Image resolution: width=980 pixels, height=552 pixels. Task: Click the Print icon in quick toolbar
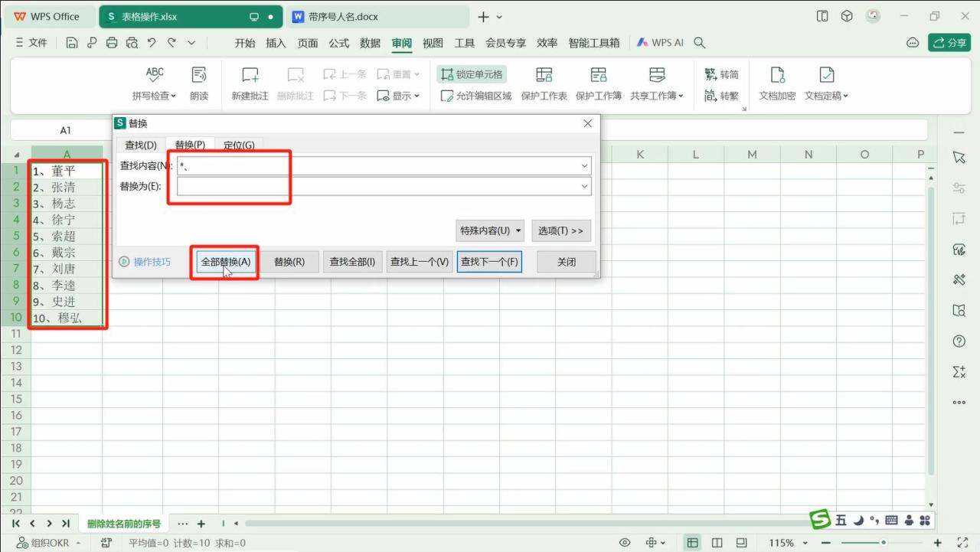[112, 43]
